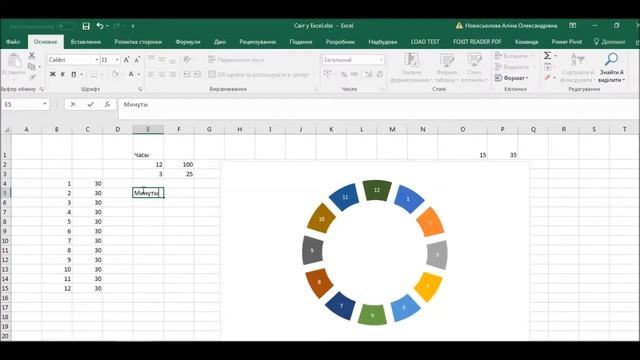The width and height of the screenshot is (640, 360).
Task: Toggle center alignment
Action: pos(162,74)
